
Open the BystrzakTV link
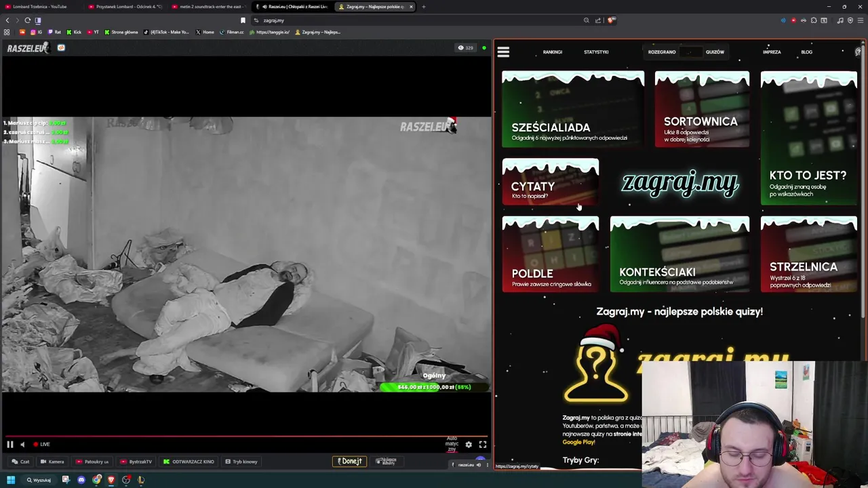136,462
